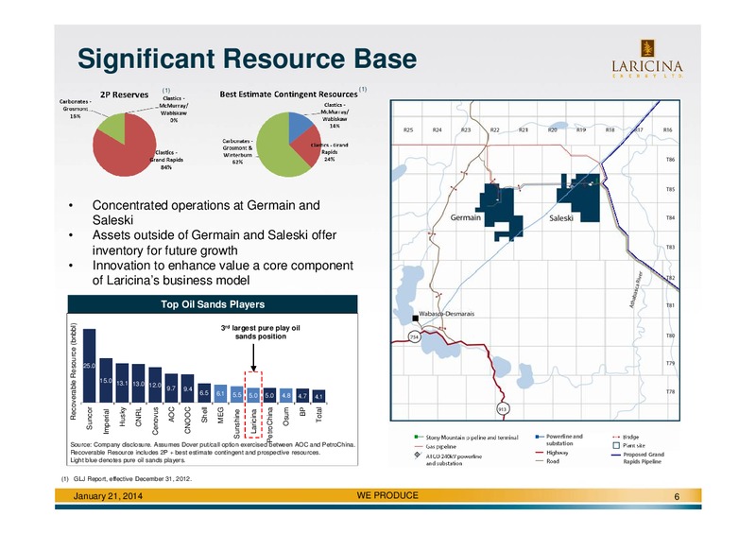Click the Husky 13.1 bar
The height and width of the screenshot is (534, 756).
[x=122, y=383]
